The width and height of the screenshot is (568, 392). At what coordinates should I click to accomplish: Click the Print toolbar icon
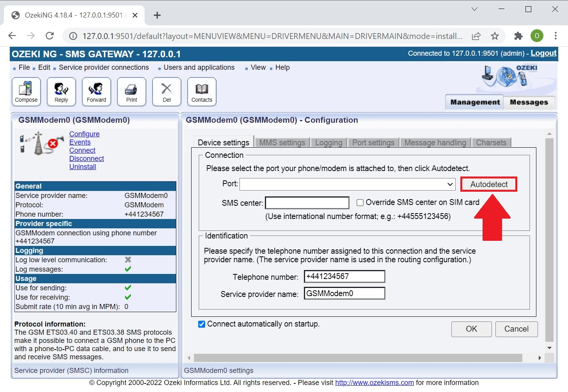[131, 92]
